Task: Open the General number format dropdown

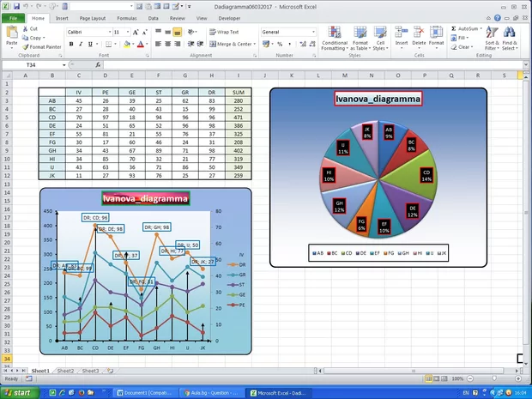Action: tap(313, 32)
